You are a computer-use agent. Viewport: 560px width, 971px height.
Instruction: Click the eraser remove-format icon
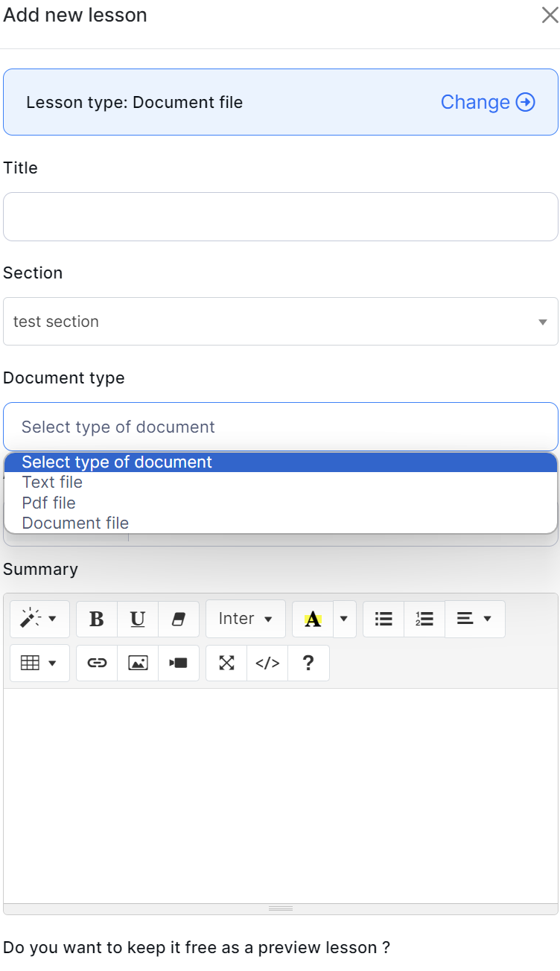pyautogui.click(x=179, y=619)
